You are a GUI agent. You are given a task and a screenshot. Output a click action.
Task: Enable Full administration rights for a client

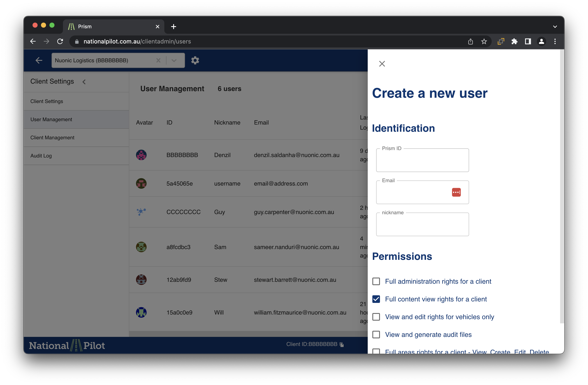pyautogui.click(x=376, y=281)
